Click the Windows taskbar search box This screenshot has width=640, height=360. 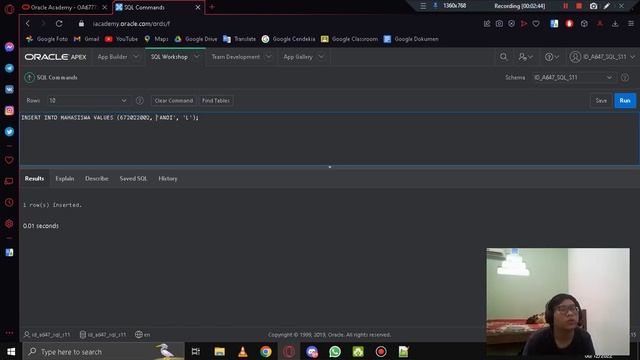103,351
